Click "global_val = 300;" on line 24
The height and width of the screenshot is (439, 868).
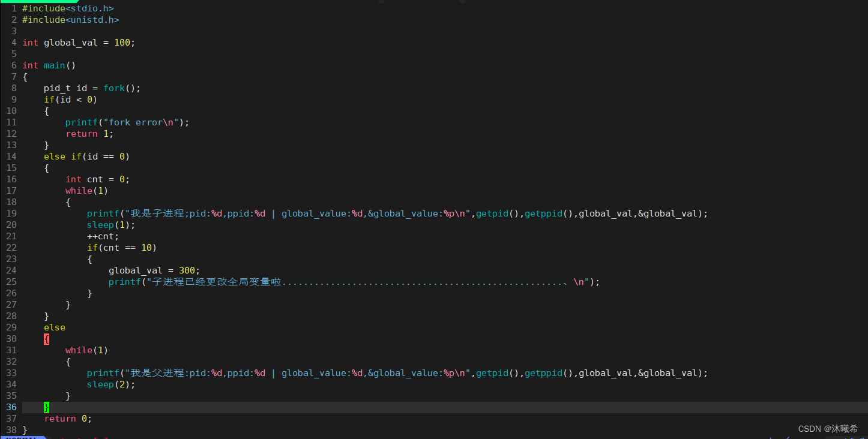tap(154, 270)
